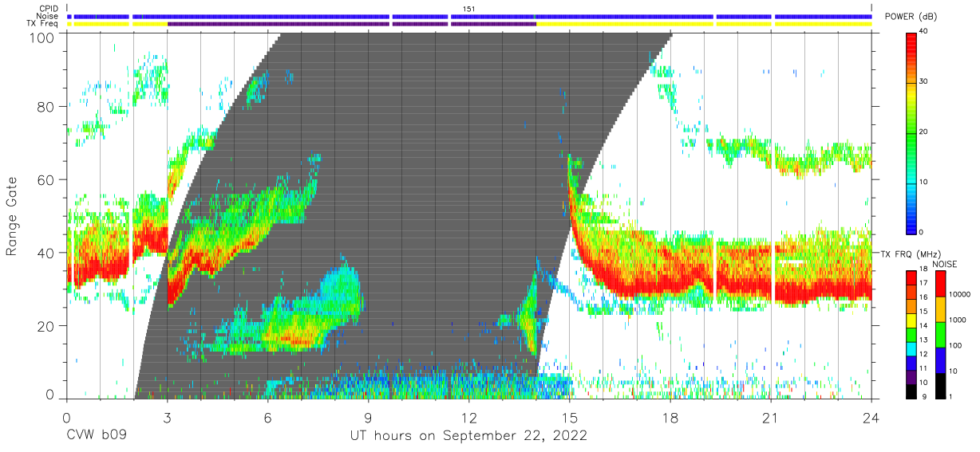Viewport: 980px width, 452px height.
Task: Click the 24 tick on the UT hours axis
Action: coord(871,416)
